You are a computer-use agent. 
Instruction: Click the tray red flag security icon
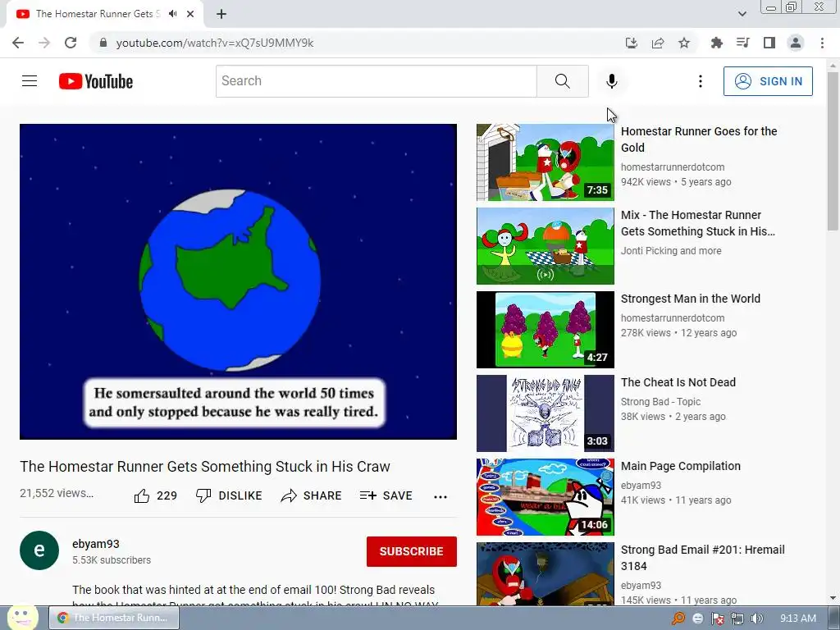pyautogui.click(x=717, y=619)
